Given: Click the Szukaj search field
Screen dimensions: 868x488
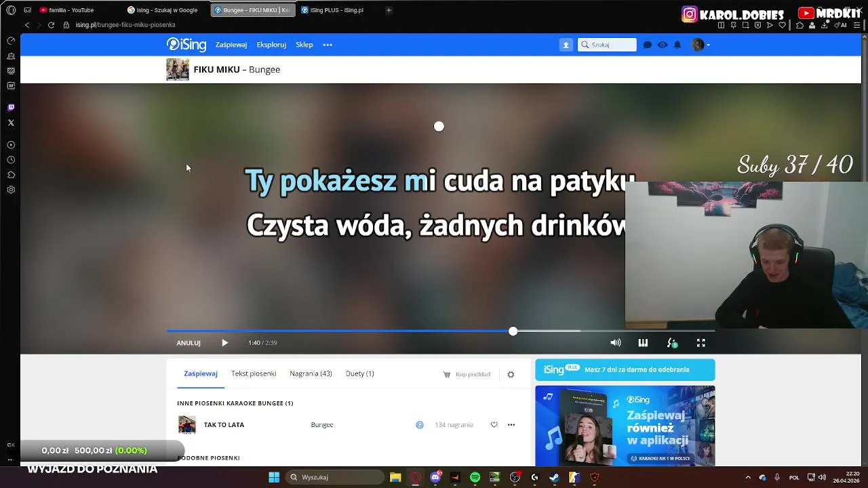Looking at the screenshot, I should (607, 45).
